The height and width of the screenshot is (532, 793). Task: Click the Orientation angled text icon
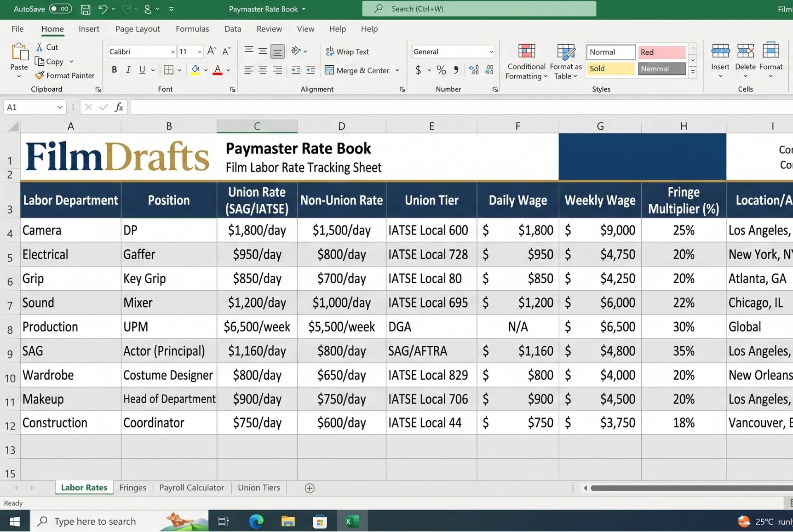296,51
